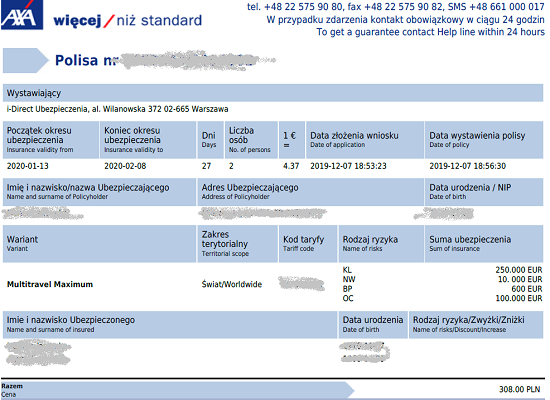The height and width of the screenshot is (400, 550).
Task: Select the days value 27
Action: pos(206,166)
